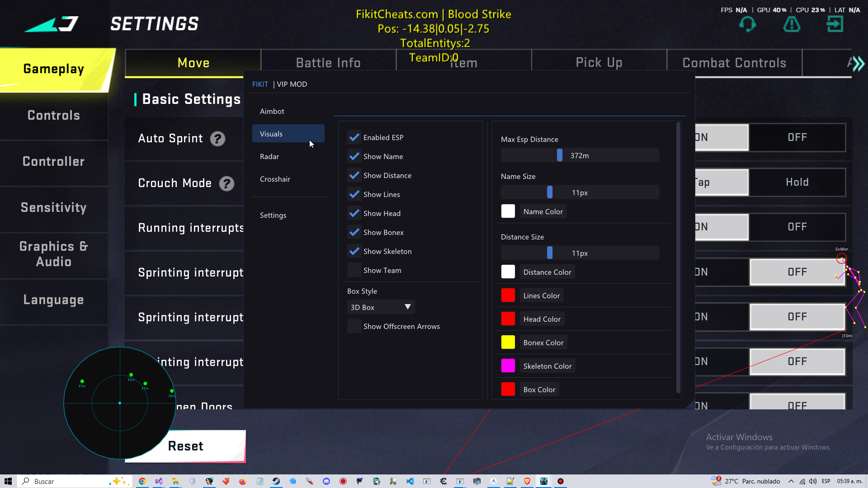Open the Aimbot section

[288, 111]
